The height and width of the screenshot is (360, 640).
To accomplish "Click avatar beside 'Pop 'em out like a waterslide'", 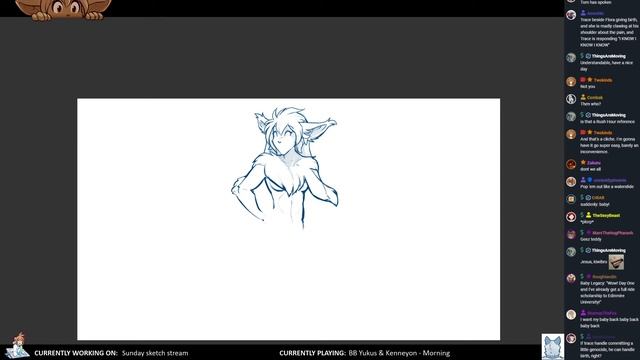I will pyautogui.click(x=571, y=182).
